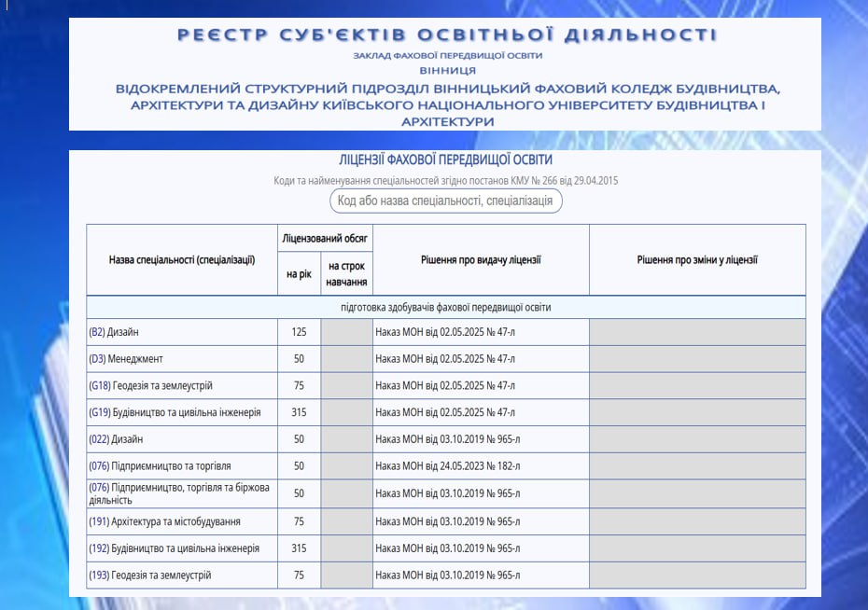Click the на строк навчання sub-column header
The height and width of the screenshot is (610, 868).
point(346,273)
